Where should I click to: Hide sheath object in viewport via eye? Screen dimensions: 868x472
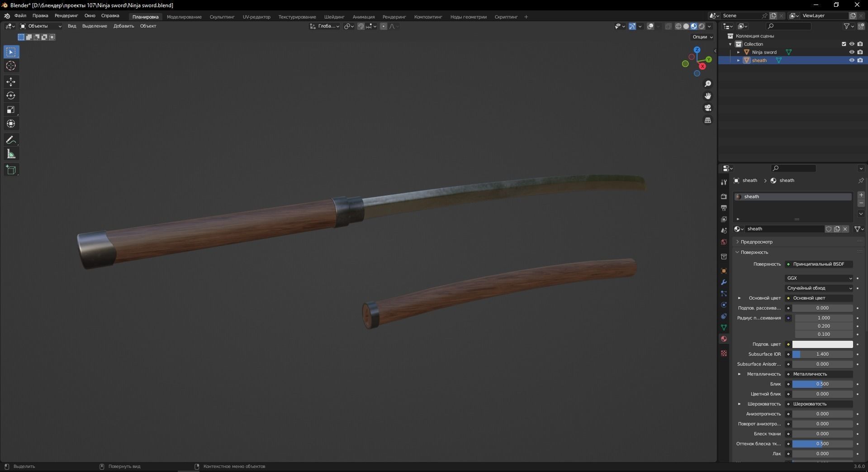pos(852,60)
